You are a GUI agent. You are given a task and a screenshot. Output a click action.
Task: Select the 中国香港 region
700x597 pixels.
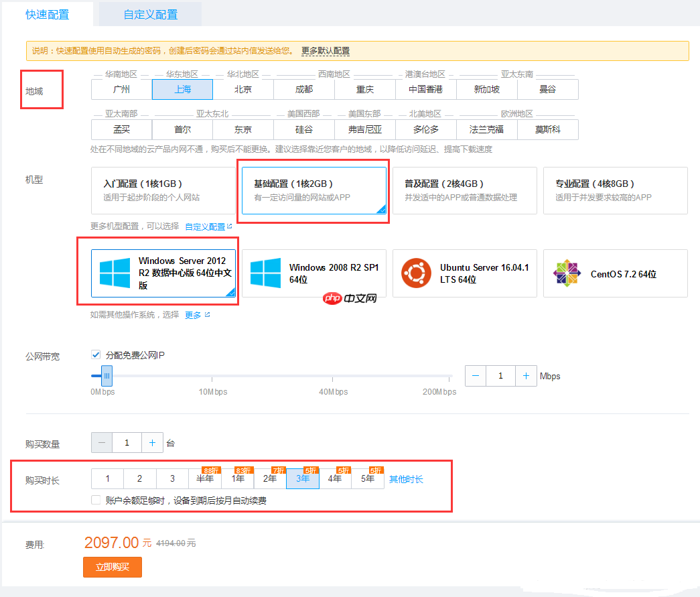pos(426,89)
